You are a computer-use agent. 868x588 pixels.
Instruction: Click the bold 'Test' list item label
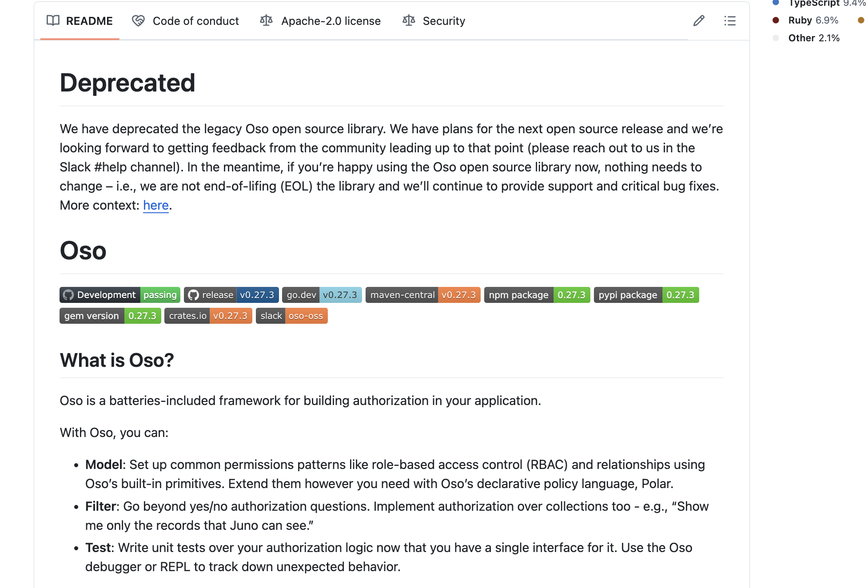point(99,548)
